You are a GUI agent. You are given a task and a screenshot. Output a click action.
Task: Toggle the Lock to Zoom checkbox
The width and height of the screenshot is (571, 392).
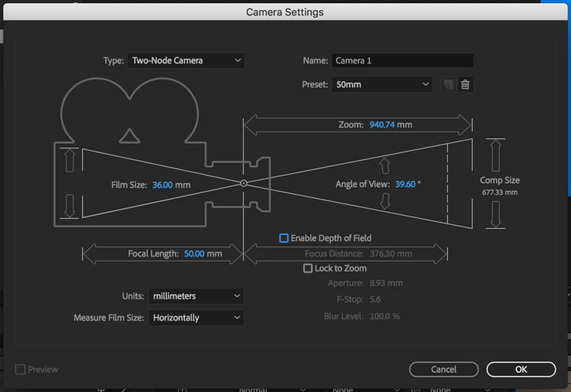[x=308, y=268]
